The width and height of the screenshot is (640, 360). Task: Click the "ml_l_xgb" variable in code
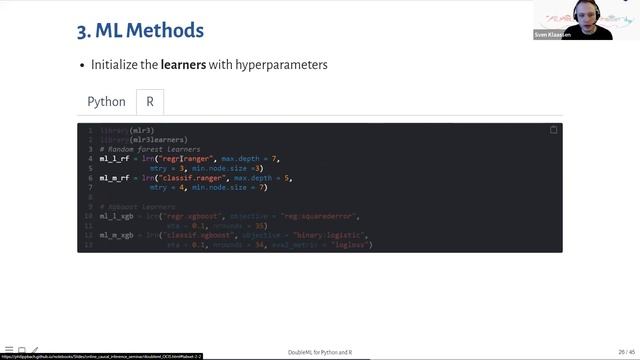pyautogui.click(x=116, y=216)
